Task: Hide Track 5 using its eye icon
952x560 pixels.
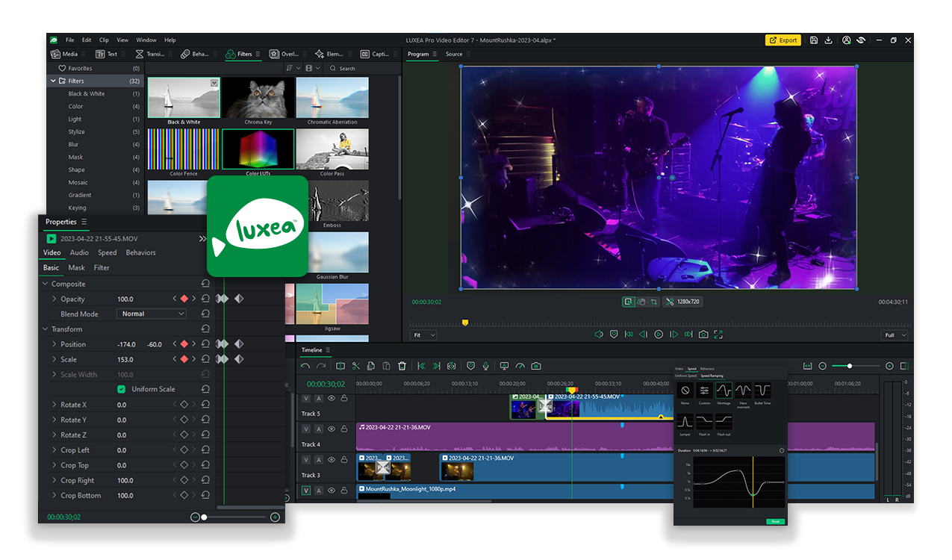Action: 332,398
